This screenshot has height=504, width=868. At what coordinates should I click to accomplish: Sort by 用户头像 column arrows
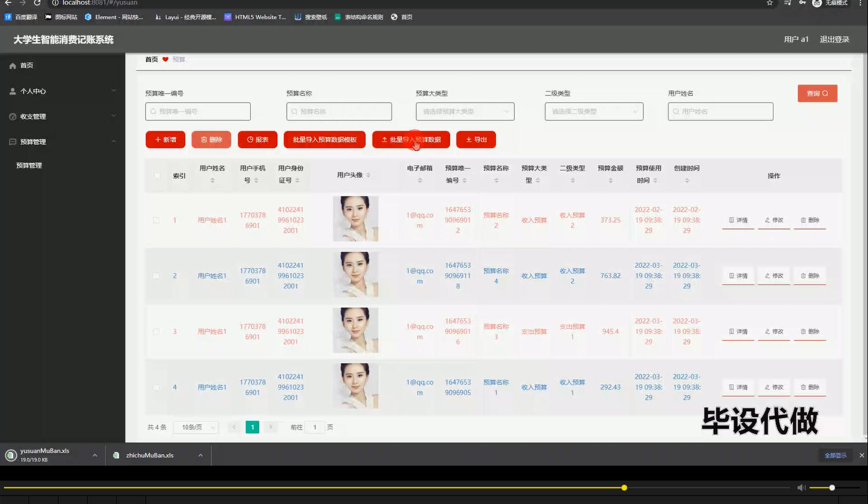(368, 175)
